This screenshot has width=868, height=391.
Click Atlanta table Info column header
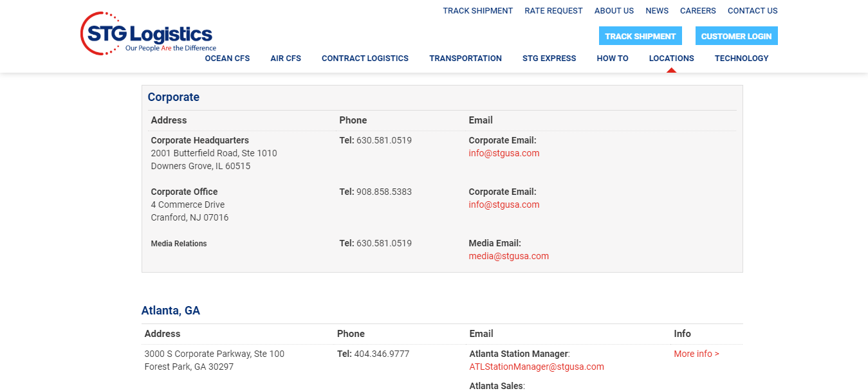[x=683, y=334]
